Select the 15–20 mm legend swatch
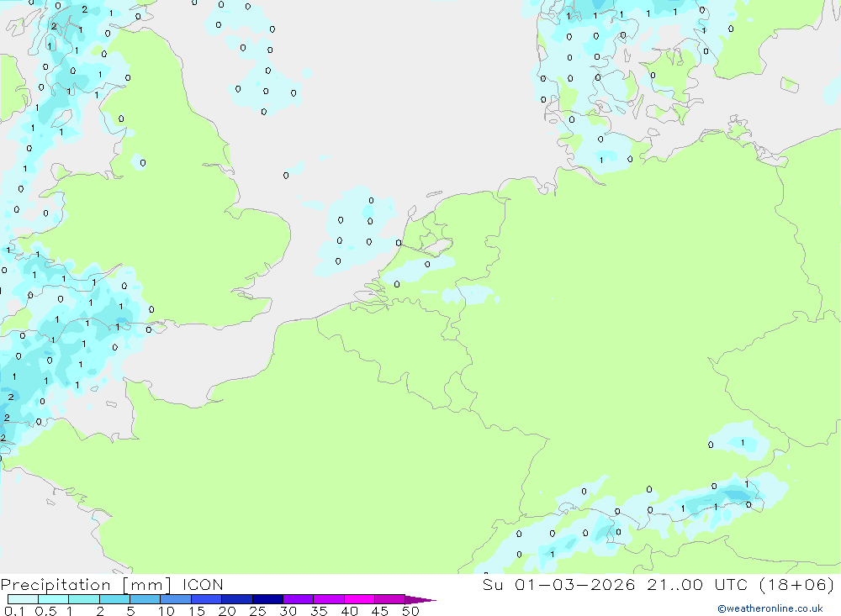This screenshot has height=616, width=841. click(x=207, y=599)
